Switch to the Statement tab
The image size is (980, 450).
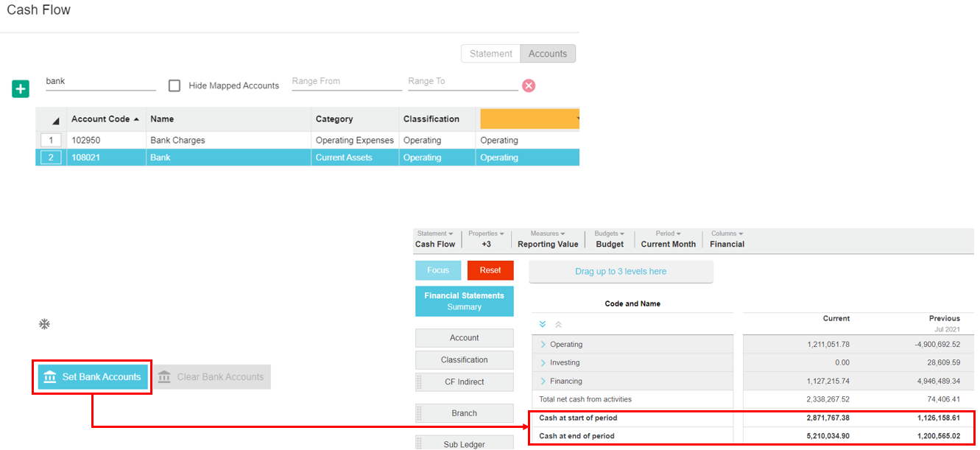[x=490, y=54]
